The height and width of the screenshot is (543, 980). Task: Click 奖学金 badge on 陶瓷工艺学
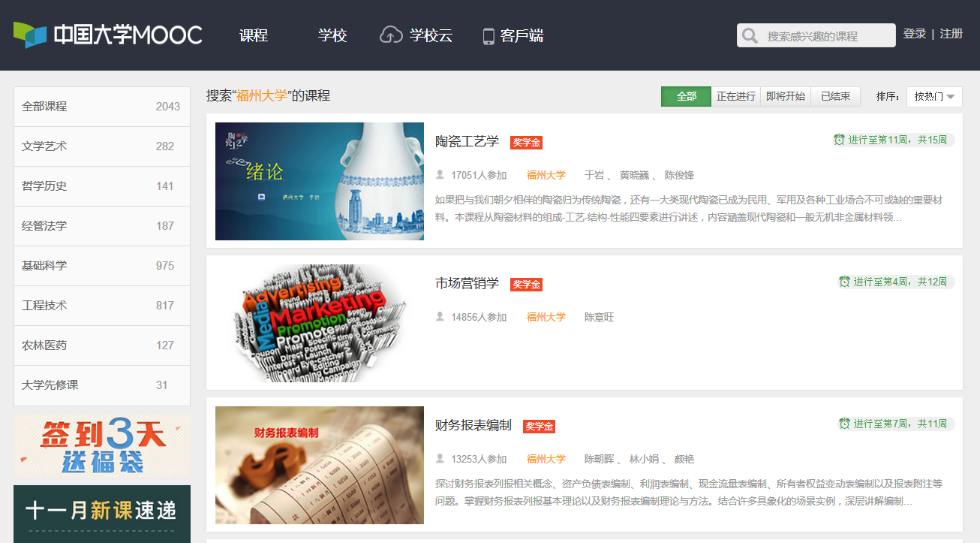526,143
